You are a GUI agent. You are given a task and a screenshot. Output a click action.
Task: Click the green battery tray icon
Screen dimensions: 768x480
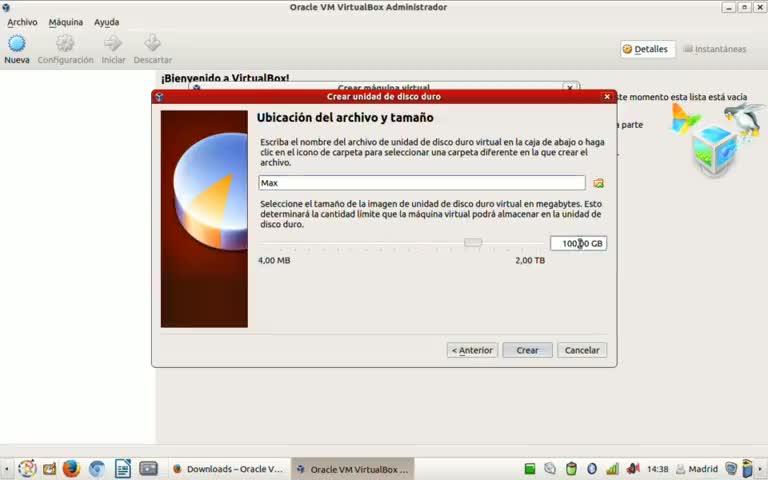571,469
